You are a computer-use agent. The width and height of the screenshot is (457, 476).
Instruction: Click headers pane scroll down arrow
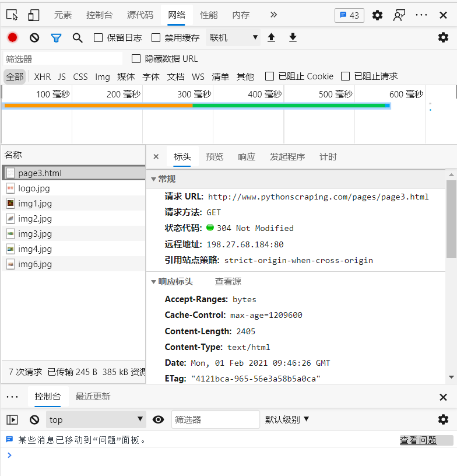point(451,377)
